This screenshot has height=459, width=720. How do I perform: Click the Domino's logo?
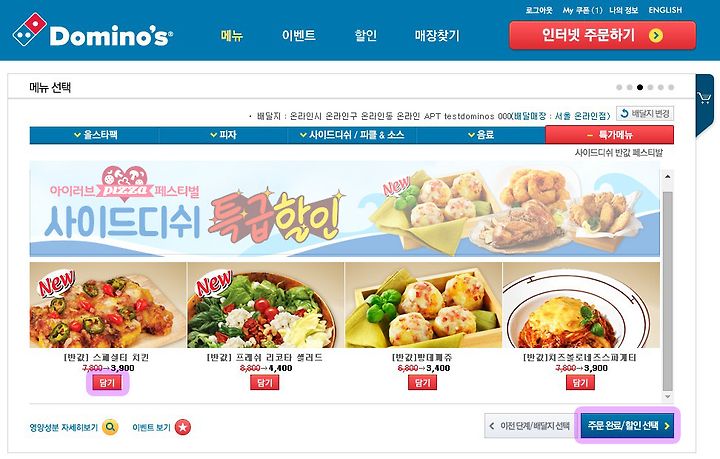(92, 30)
